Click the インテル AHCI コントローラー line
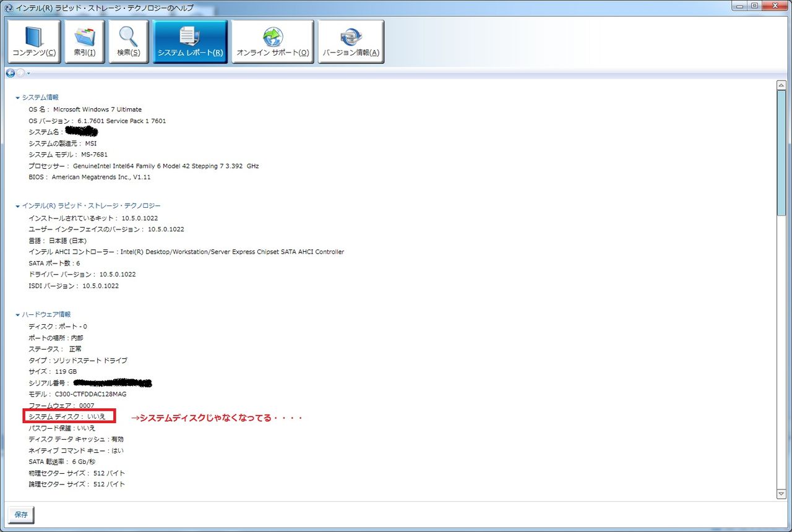Viewport: 792px width, 532px height. (186, 252)
